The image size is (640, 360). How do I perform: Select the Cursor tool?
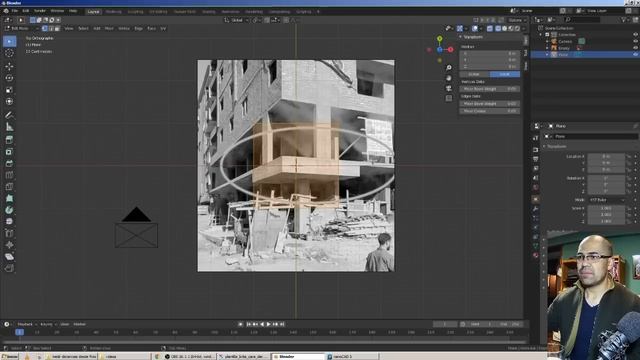click(x=9, y=53)
